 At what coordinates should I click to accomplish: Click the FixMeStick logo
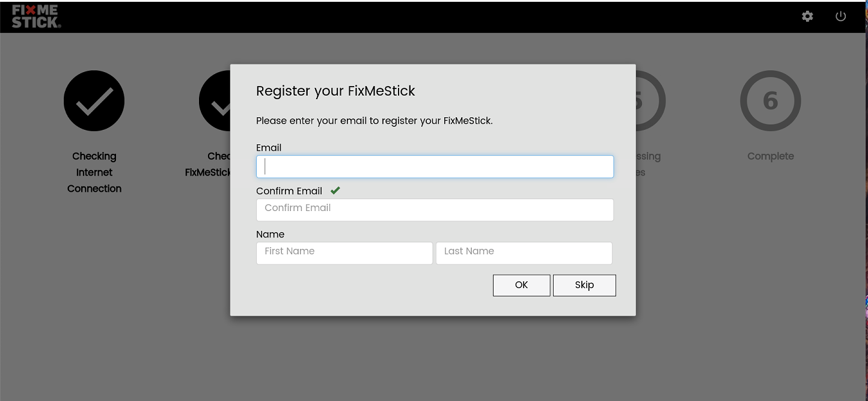(36, 16)
